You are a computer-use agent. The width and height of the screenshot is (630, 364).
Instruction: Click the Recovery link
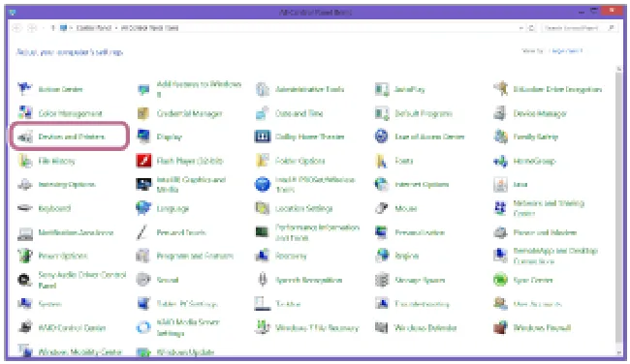[291, 257]
